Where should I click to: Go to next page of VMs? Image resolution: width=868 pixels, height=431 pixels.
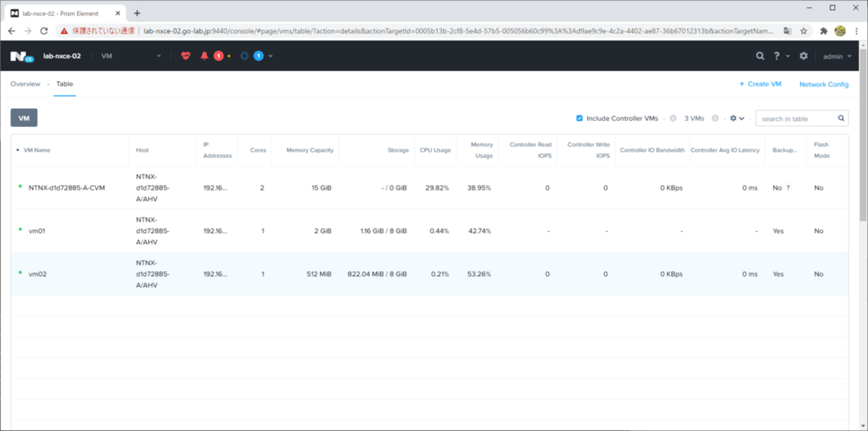(715, 118)
